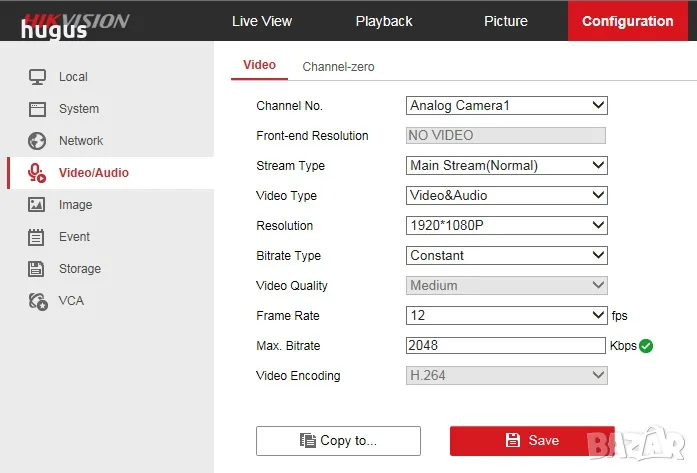This screenshot has height=473, width=697.
Task: Choose a Resolution from the dropdown
Action: click(x=506, y=225)
